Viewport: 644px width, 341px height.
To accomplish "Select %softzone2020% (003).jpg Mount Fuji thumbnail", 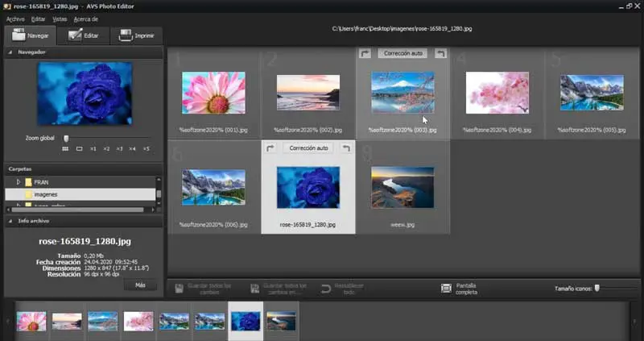I will click(402, 93).
